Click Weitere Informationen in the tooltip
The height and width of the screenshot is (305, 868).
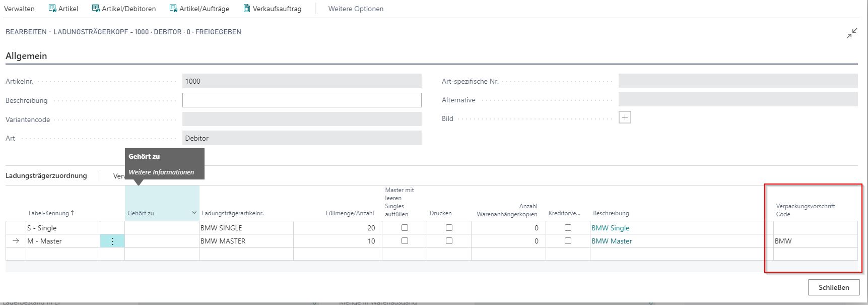tap(161, 172)
